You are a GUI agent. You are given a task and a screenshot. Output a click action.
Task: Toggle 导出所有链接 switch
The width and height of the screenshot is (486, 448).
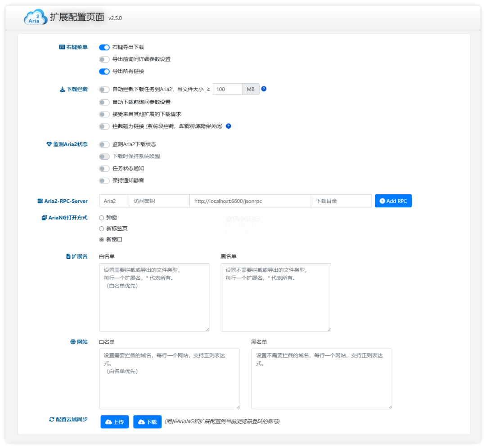[x=104, y=72]
